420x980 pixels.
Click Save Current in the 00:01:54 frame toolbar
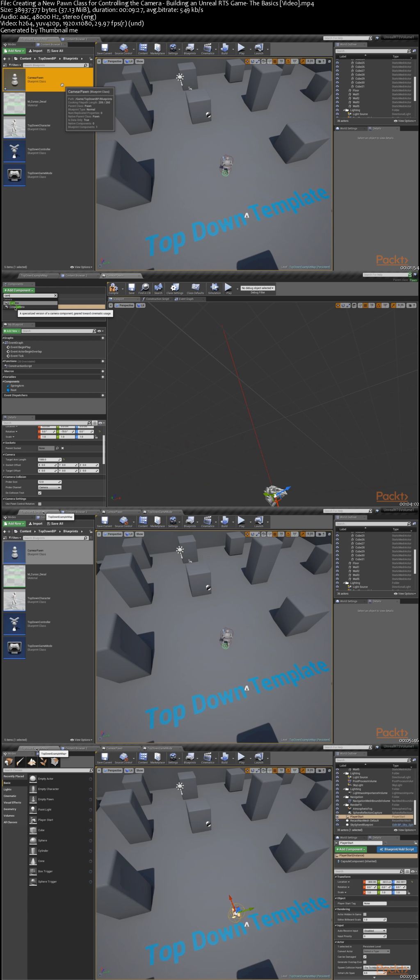(x=104, y=49)
